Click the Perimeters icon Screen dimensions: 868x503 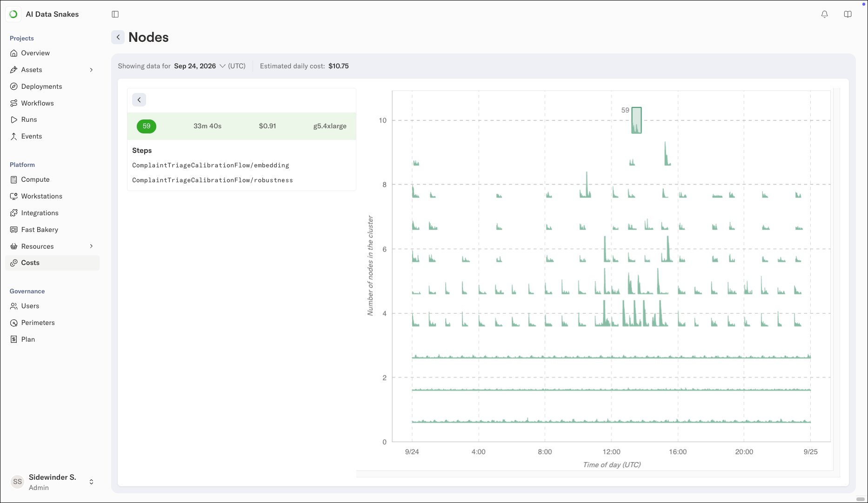click(14, 323)
